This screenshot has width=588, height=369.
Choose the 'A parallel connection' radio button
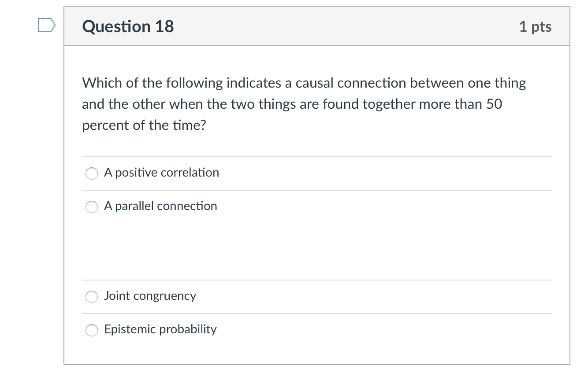click(92, 207)
